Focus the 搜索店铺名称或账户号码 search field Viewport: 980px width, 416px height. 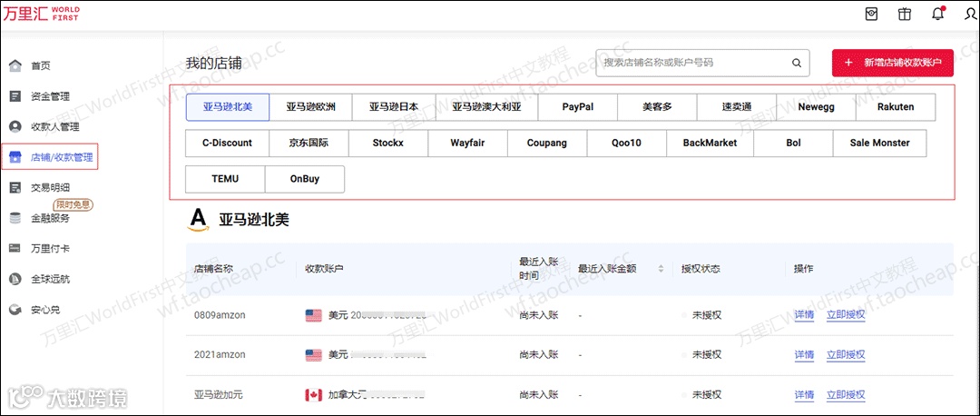click(702, 63)
